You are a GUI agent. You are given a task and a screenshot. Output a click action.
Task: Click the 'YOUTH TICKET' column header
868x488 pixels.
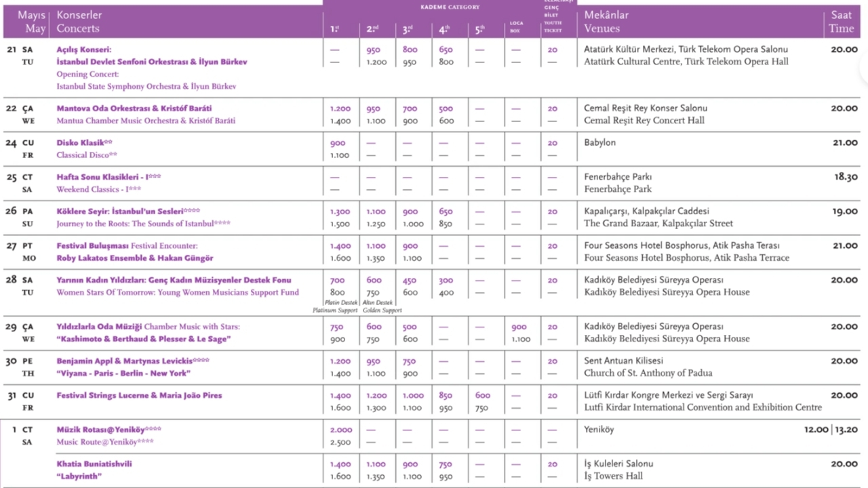[x=553, y=26]
